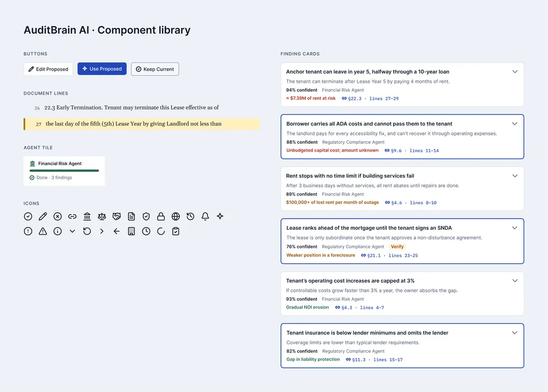Expand the Borrower carries all ADA costs card
Viewport: 548px width, 392px height.
point(514,124)
